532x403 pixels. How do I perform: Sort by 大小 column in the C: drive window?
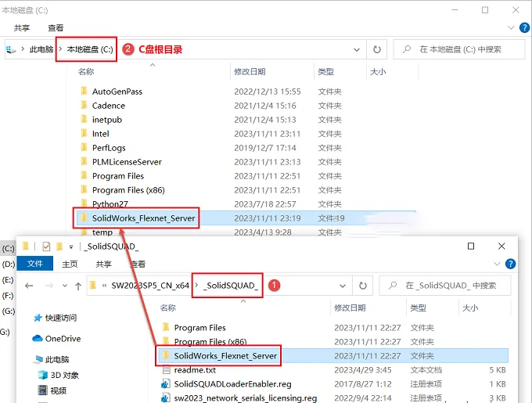[x=378, y=71]
